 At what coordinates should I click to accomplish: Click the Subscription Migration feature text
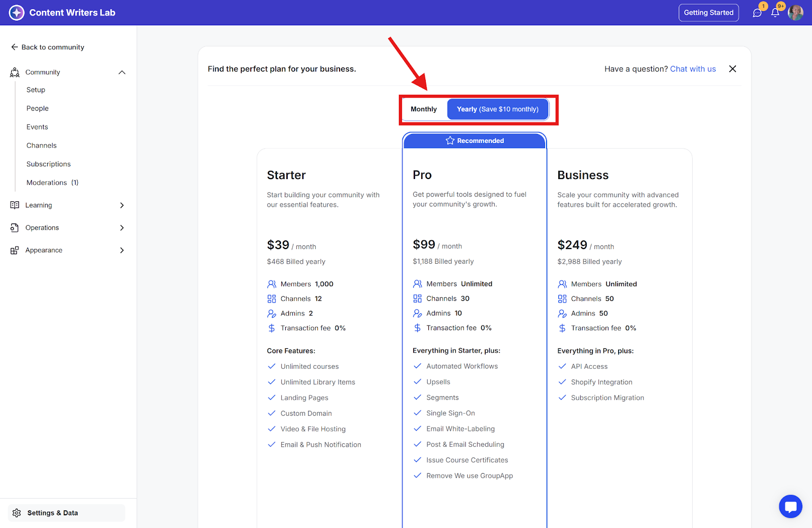(607, 398)
